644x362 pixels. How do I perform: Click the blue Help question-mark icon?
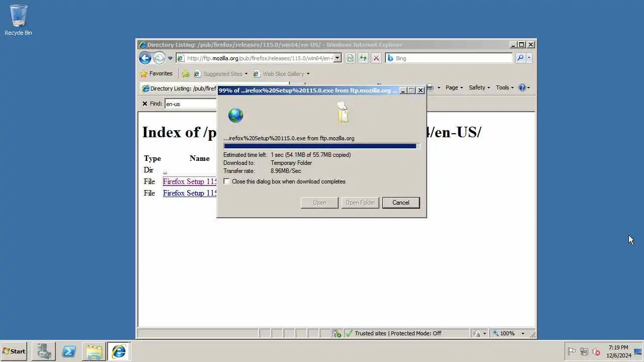click(x=522, y=87)
